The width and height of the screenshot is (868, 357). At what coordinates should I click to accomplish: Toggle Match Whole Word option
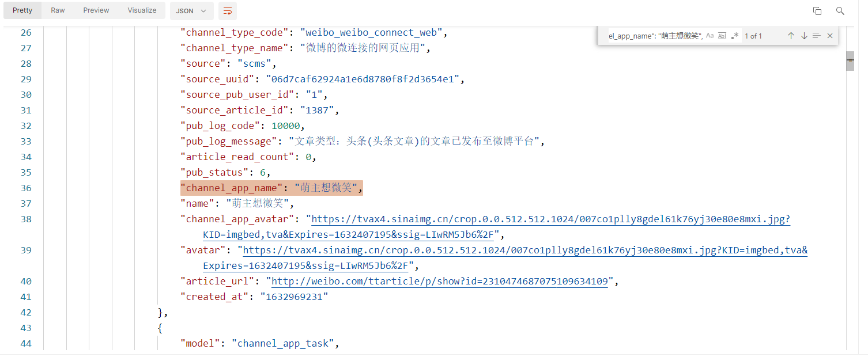722,36
